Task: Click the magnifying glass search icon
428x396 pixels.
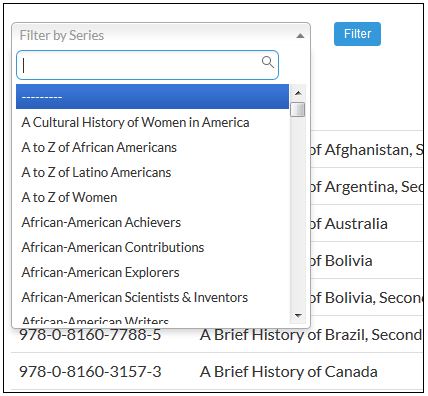Action: [x=268, y=62]
